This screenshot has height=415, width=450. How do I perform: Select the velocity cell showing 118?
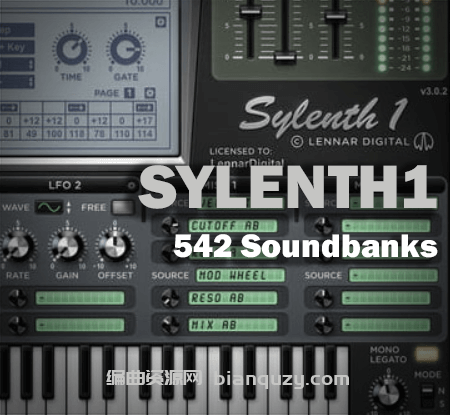(x=77, y=134)
